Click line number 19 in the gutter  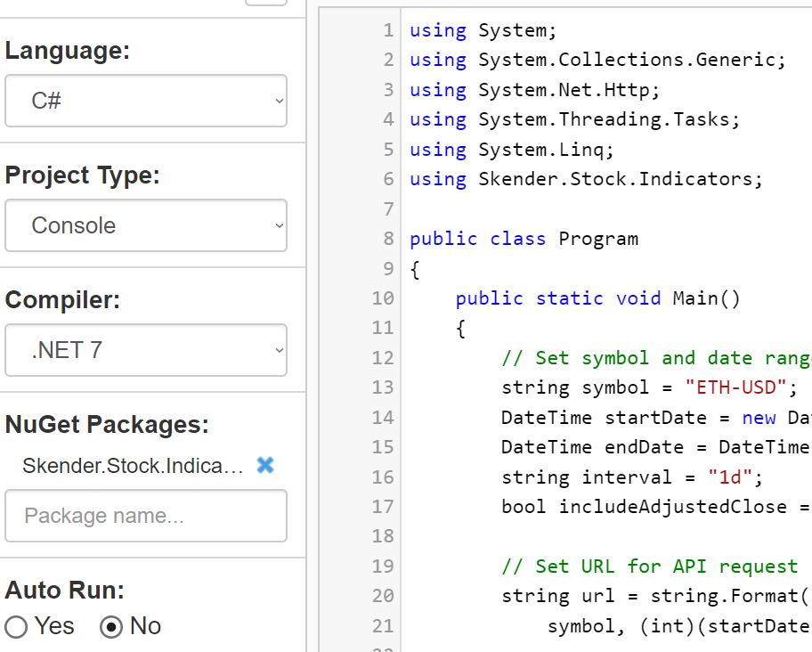383,566
